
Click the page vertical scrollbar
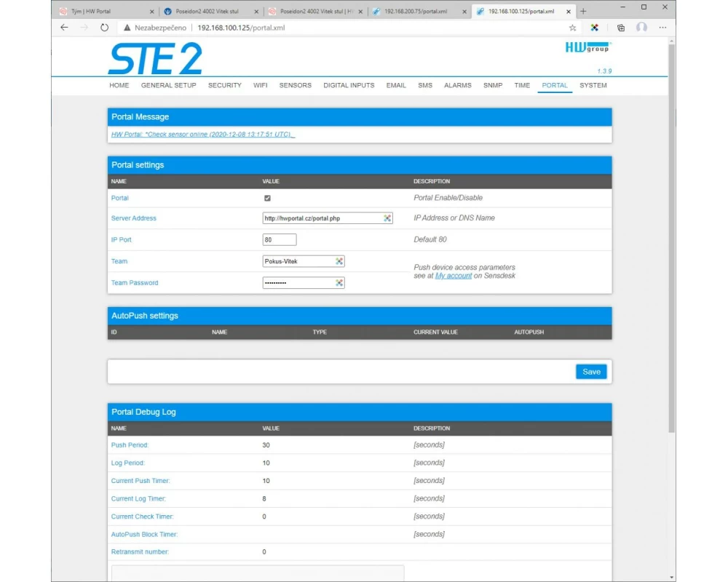point(672,218)
